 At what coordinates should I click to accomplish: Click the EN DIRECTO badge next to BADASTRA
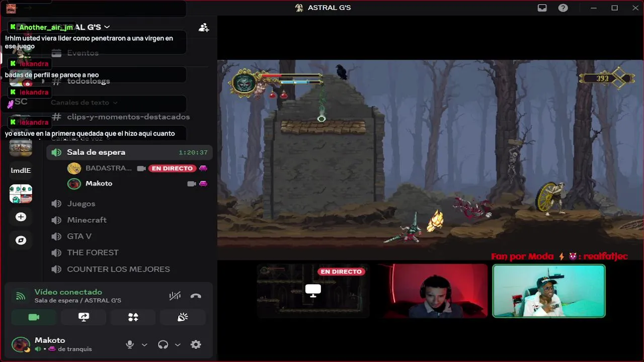point(172,168)
